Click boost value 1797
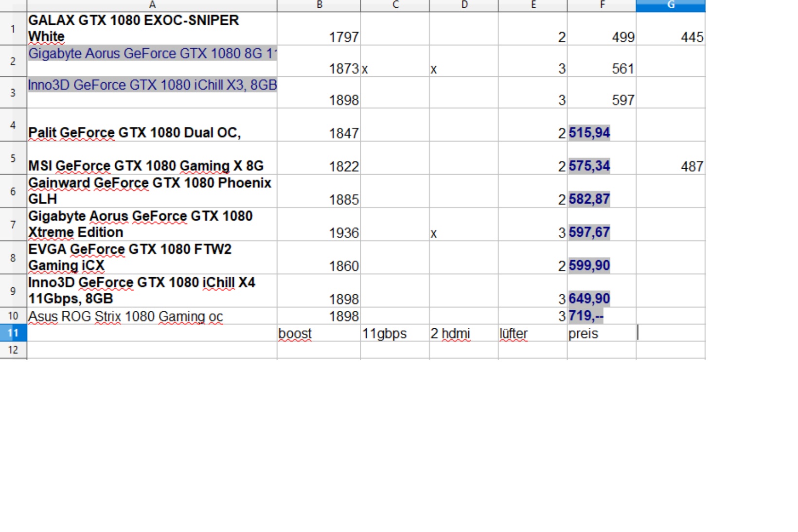This screenshot has height=532, width=798. click(343, 37)
